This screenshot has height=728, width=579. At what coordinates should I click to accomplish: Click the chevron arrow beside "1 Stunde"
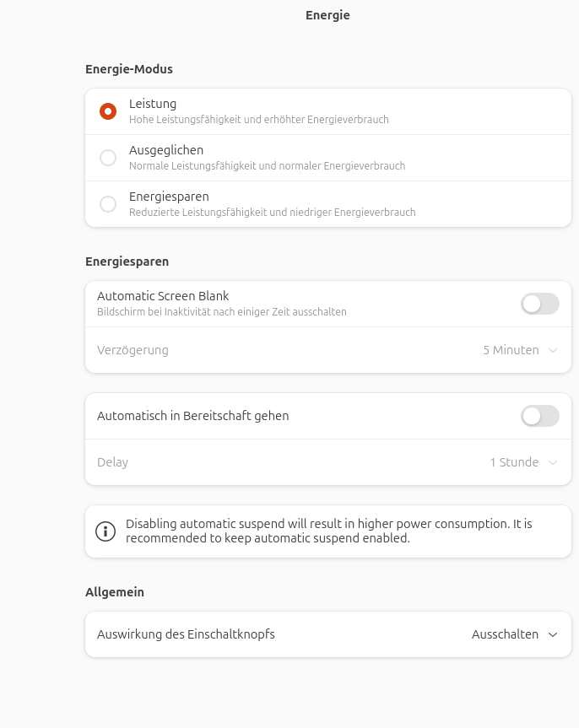pos(553,462)
